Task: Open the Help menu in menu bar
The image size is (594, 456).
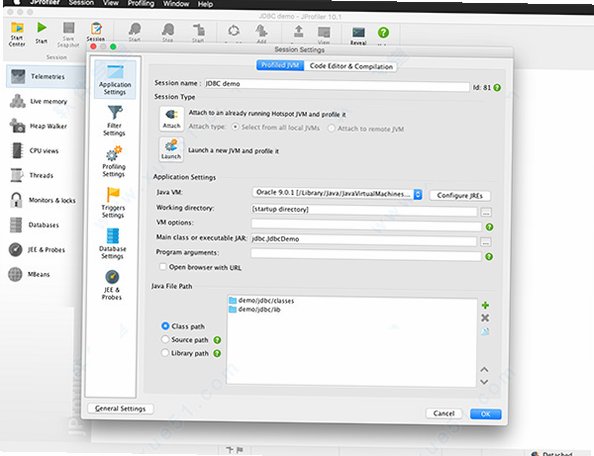Action: [205, 4]
